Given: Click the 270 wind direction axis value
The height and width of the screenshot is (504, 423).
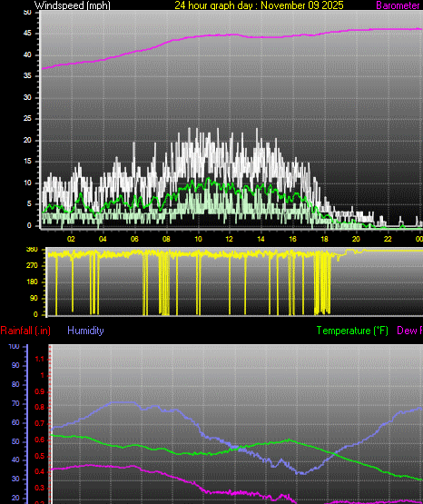Looking at the screenshot, I should click(33, 265).
